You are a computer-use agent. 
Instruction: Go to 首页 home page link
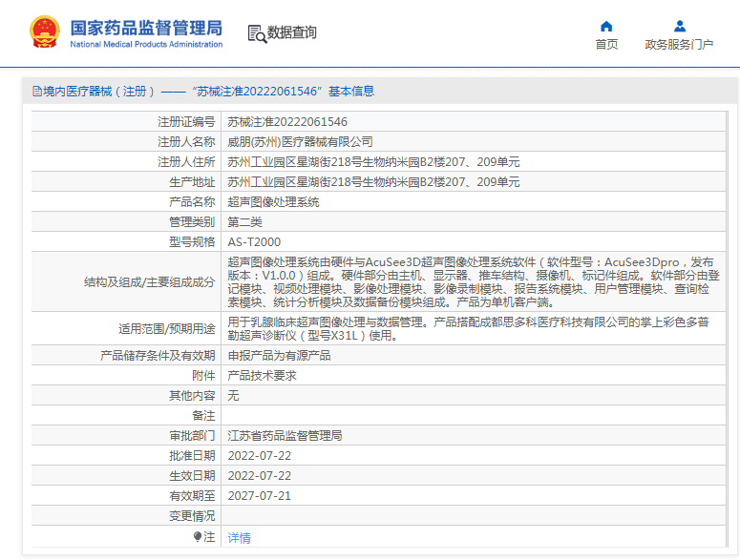pos(606,44)
